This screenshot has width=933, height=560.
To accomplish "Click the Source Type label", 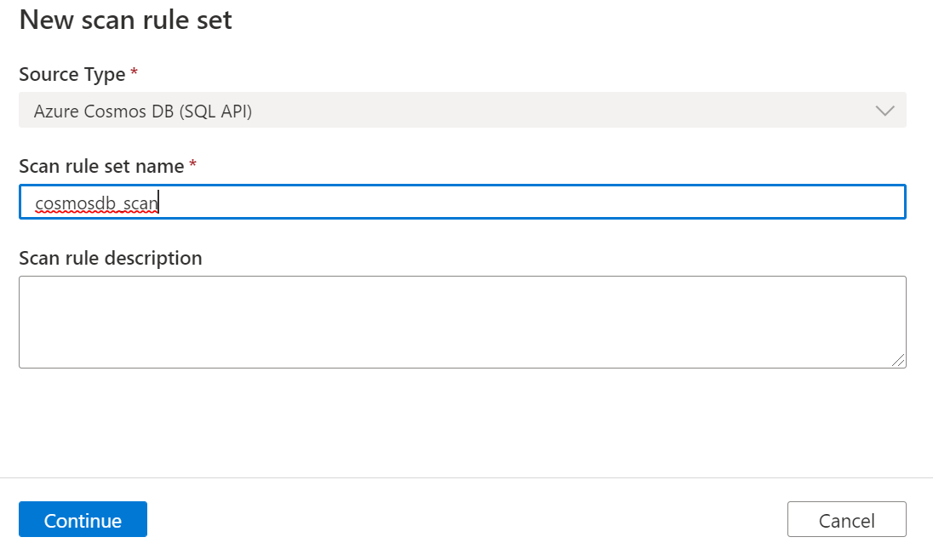I will pos(72,75).
